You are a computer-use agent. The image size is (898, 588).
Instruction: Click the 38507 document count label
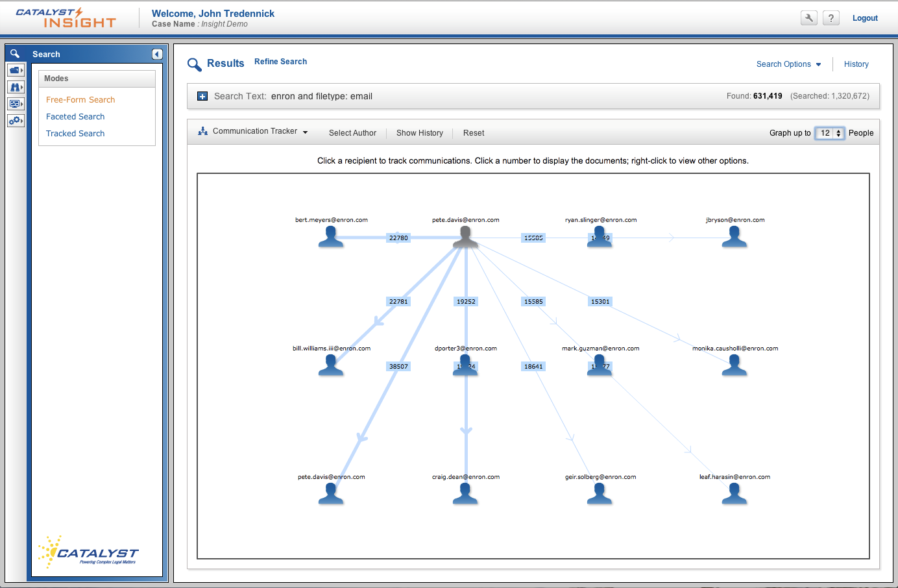398,367
